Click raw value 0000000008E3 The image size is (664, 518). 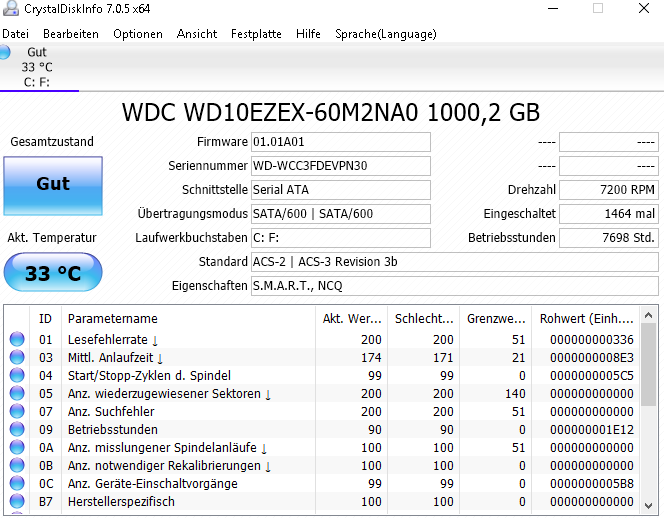(592, 357)
